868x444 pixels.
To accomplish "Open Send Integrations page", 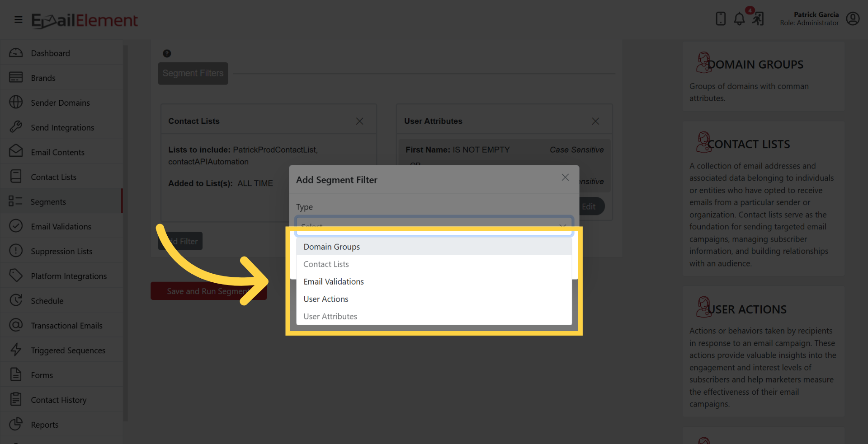I will click(62, 128).
